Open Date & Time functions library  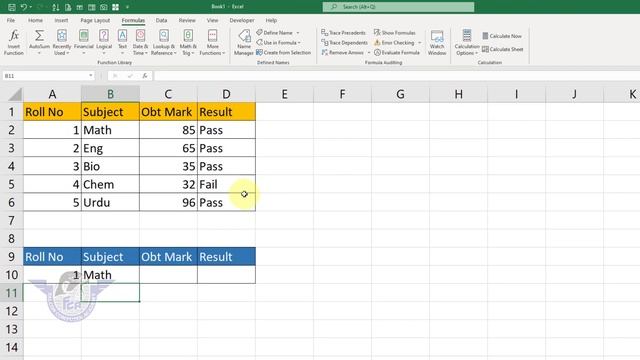tap(140, 42)
